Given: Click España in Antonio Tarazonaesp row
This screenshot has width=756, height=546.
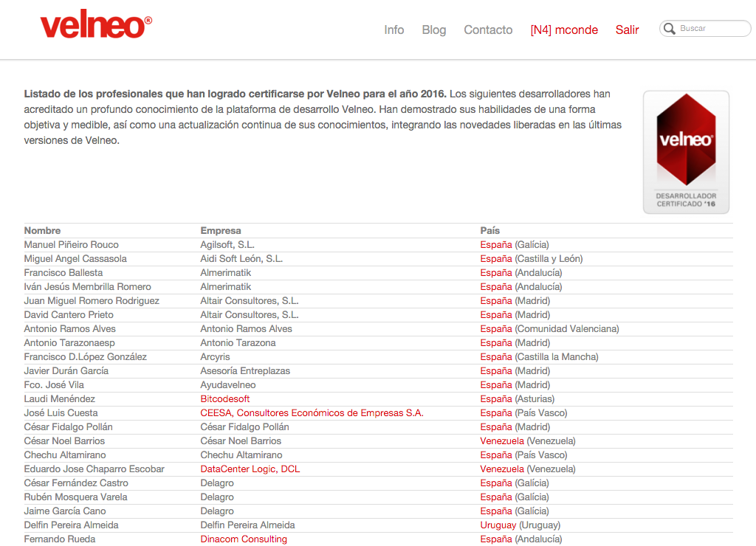Looking at the screenshot, I should click(495, 342).
